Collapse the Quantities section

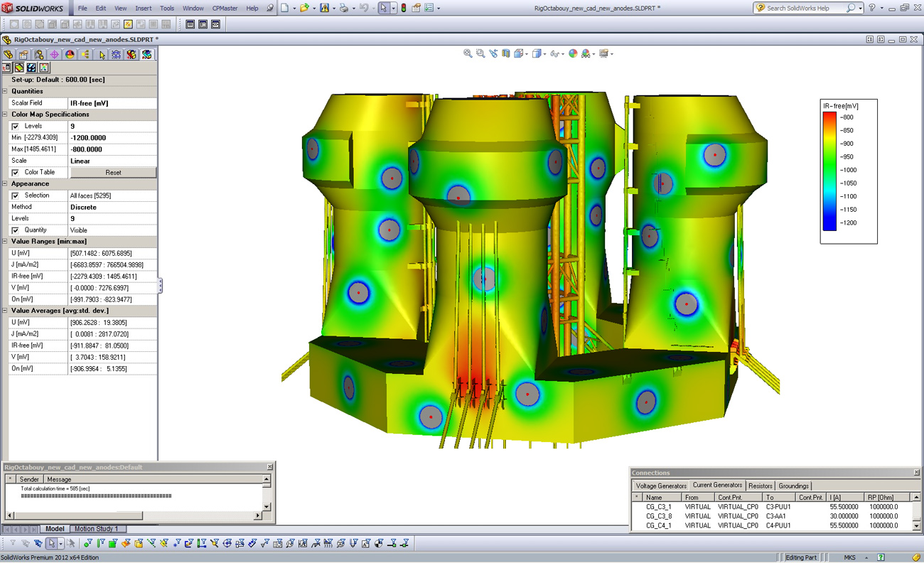(5, 92)
